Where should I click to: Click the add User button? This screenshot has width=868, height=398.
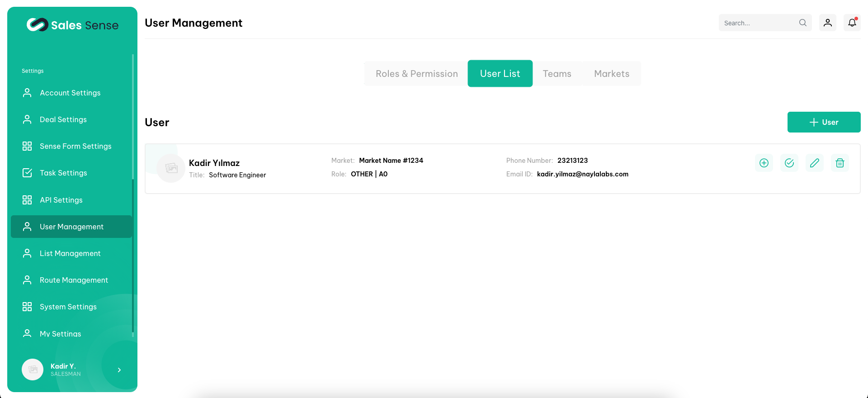click(824, 122)
